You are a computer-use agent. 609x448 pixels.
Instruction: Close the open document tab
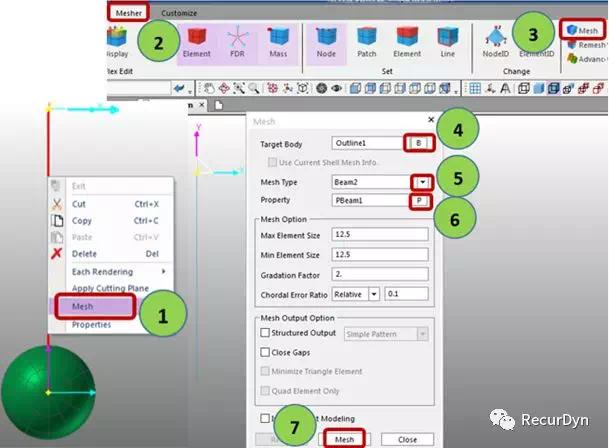pos(202,105)
